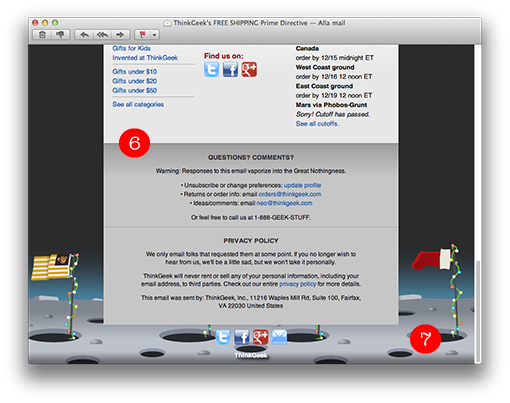The width and height of the screenshot is (510, 403).
Task: Forward the email
Action: click(x=120, y=35)
